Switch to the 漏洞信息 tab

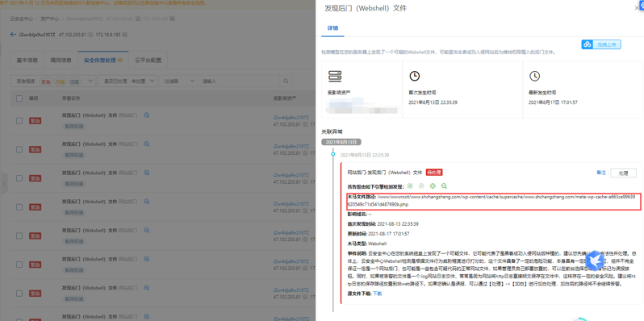61,60
